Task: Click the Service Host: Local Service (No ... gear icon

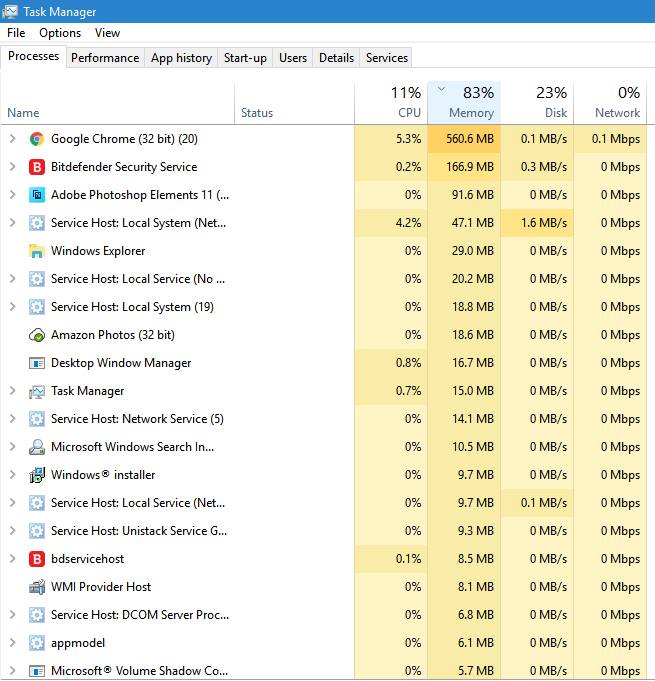Action: tap(37, 279)
